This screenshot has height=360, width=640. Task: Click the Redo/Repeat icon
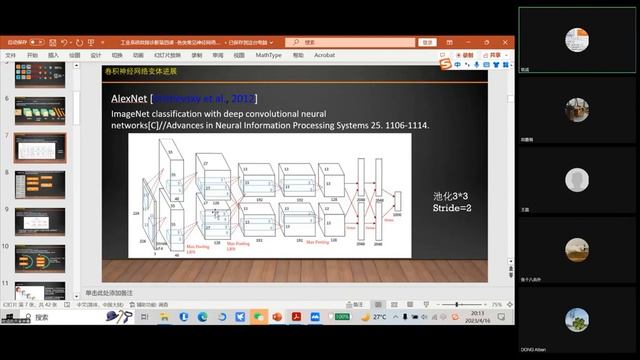(x=79, y=42)
